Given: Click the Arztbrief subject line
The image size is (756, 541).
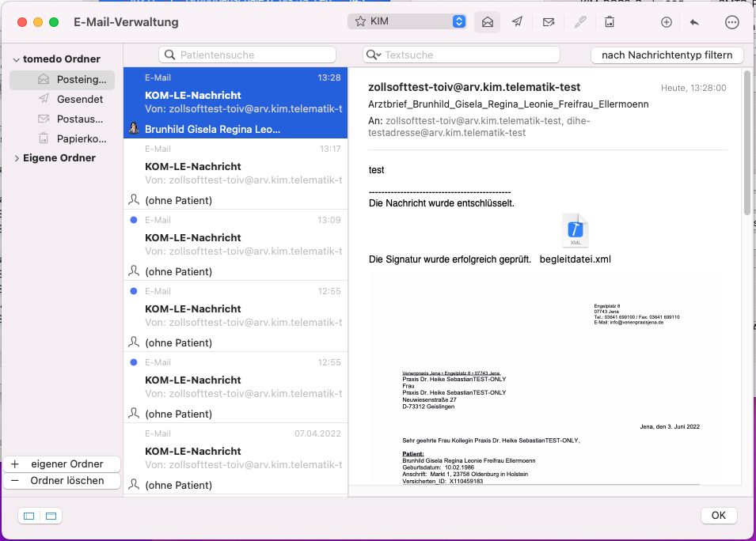Looking at the screenshot, I should [508, 104].
